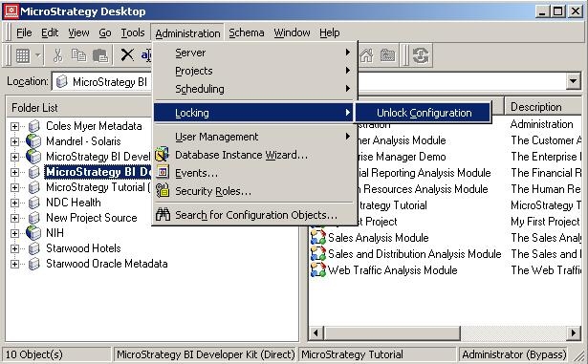588x364 pixels.
Task: Select Sales Analysis Module row
Action: pos(378,238)
